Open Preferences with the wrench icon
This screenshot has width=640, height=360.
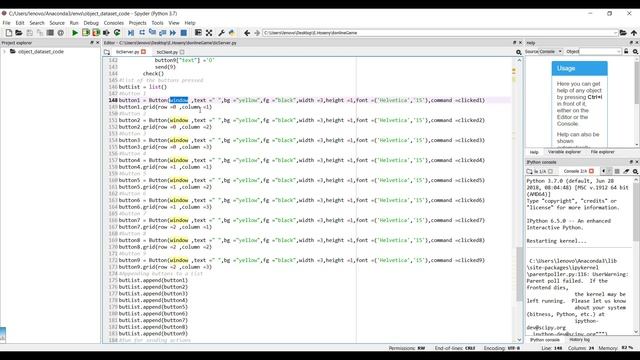(x=221, y=33)
